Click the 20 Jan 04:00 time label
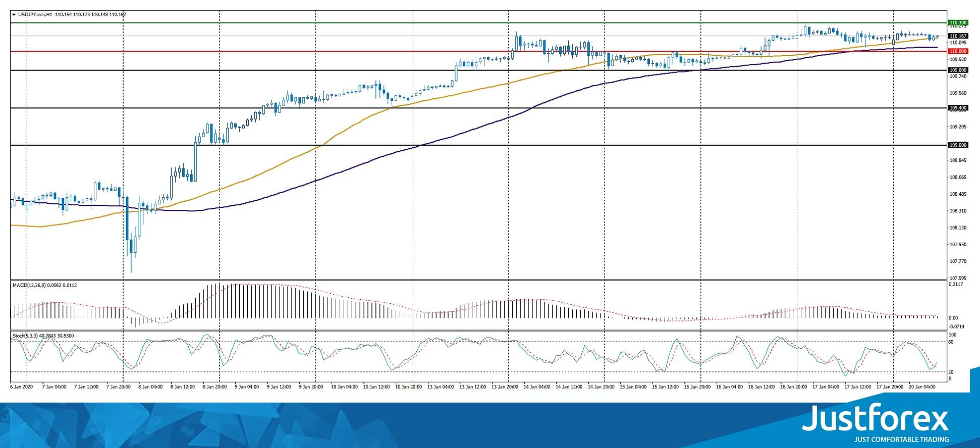 [x=922, y=387]
